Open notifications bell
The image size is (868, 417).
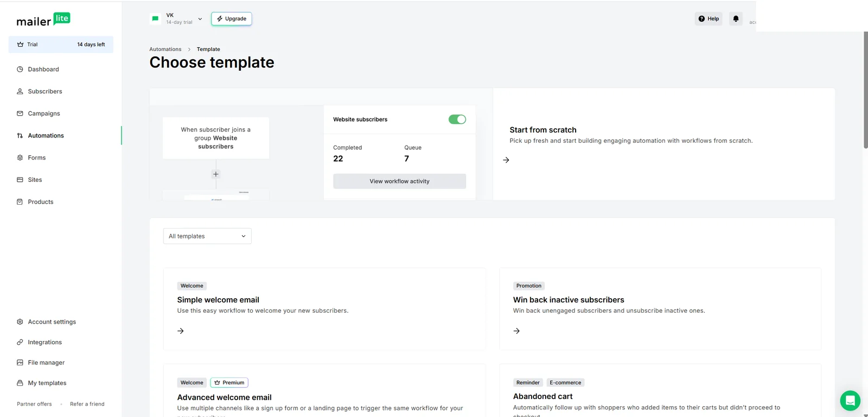[736, 18]
